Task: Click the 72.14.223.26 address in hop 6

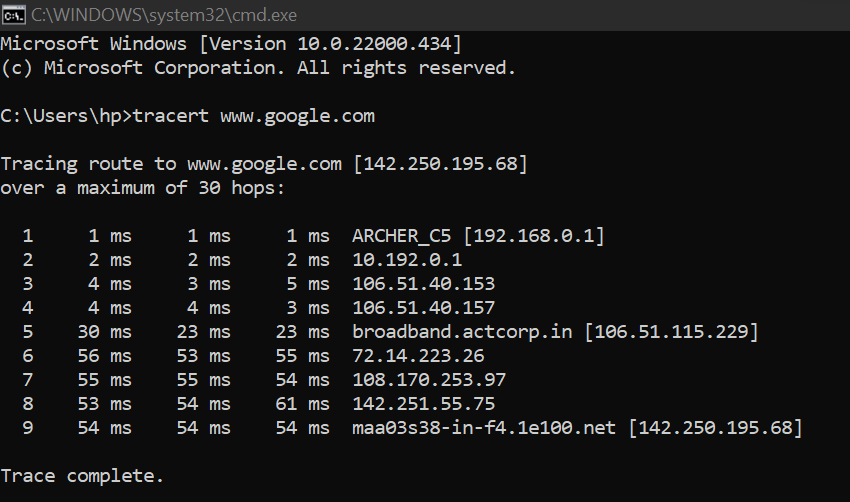Action: point(418,356)
